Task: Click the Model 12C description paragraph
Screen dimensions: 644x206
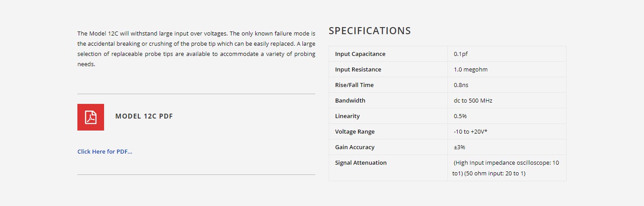Action: [196, 49]
